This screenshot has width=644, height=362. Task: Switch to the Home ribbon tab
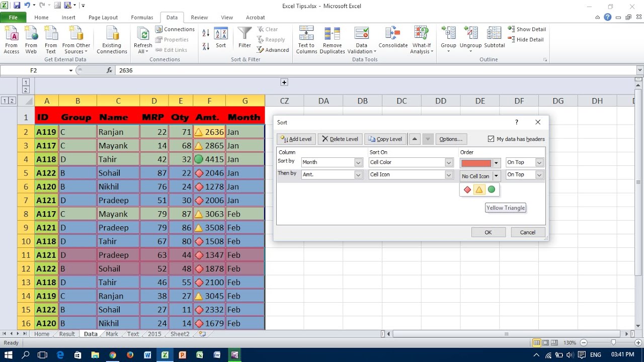coord(41,17)
